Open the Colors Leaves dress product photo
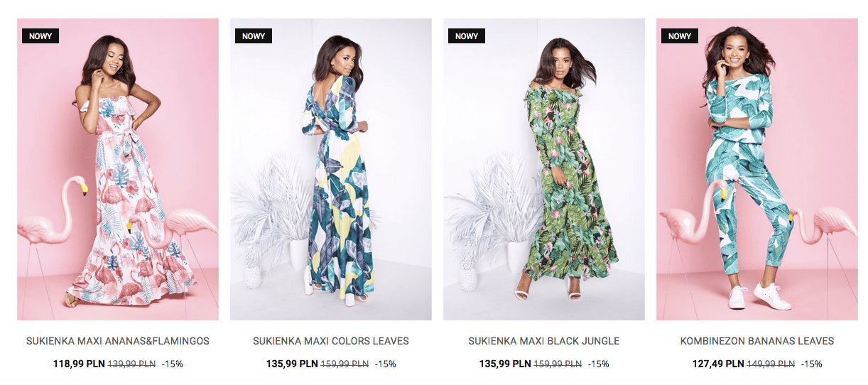Viewport: 868px width, 385px height. click(331, 169)
